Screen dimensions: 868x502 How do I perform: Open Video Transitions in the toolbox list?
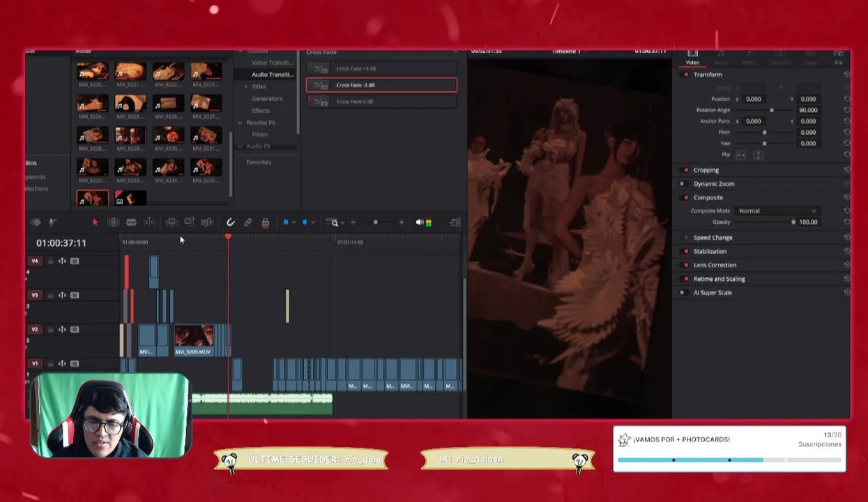[272, 63]
